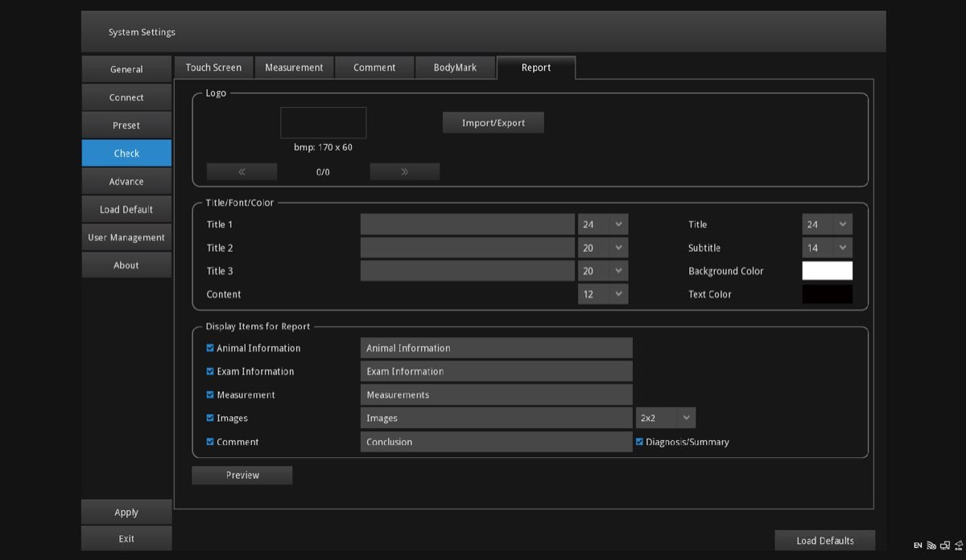Toggle the Diagnosis/Summary checkbox

640,442
